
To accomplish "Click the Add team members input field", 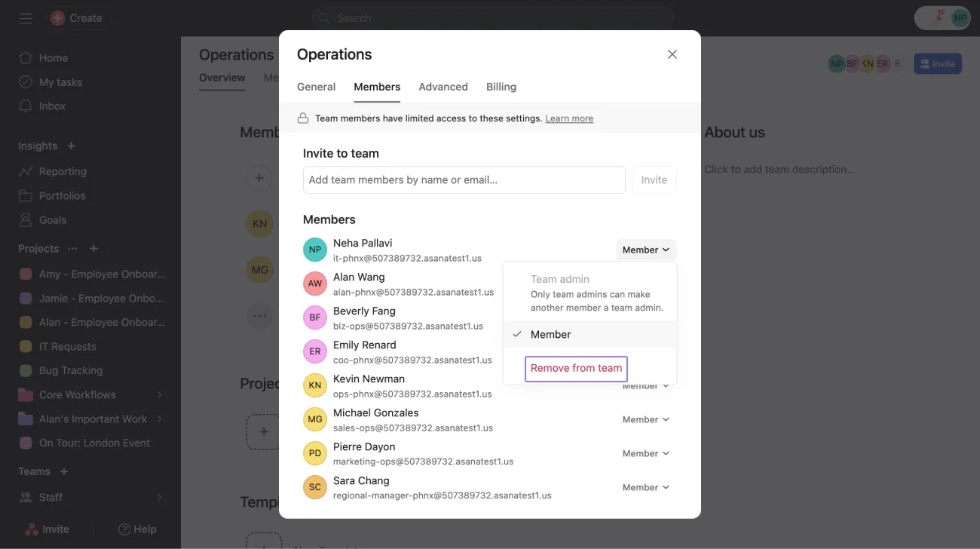I will (464, 179).
